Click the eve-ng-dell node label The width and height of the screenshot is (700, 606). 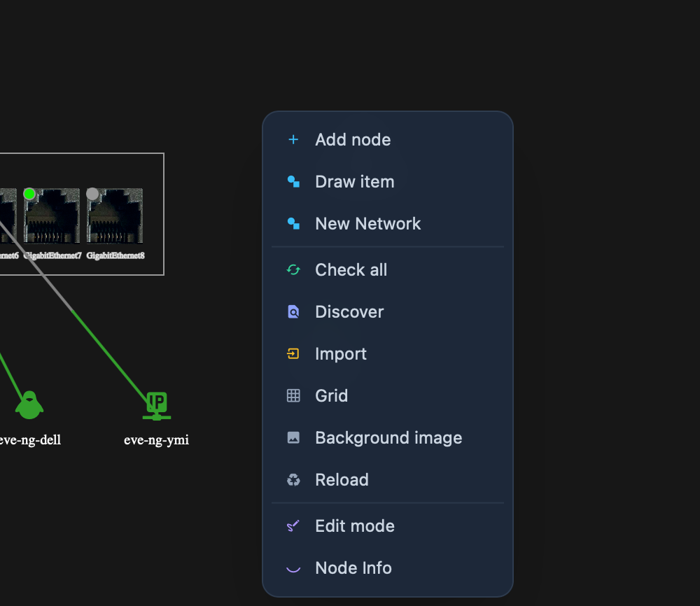[29, 440]
